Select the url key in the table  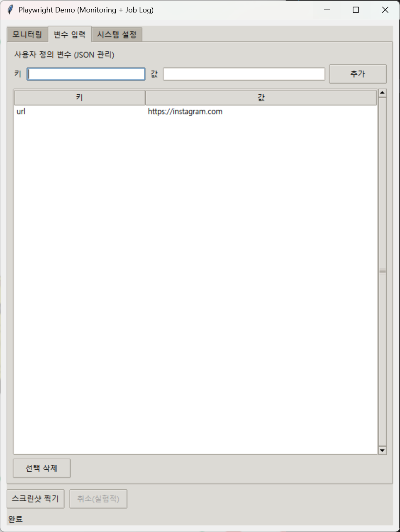[x=21, y=111]
